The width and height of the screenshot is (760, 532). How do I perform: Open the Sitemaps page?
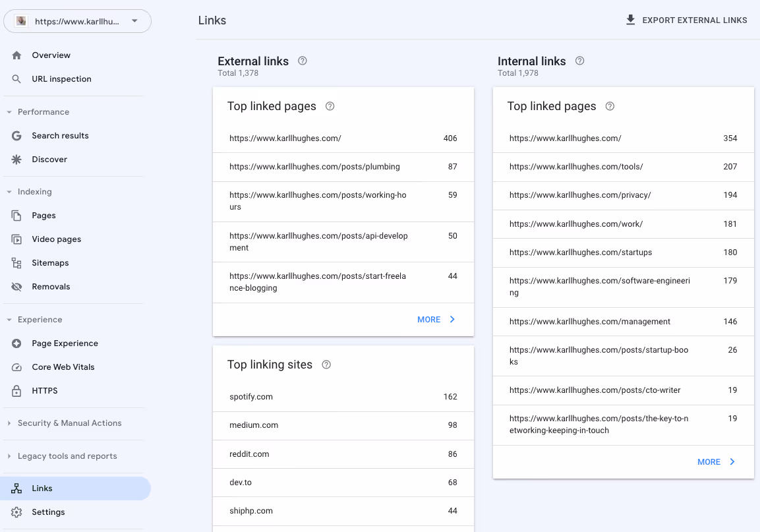click(76, 263)
